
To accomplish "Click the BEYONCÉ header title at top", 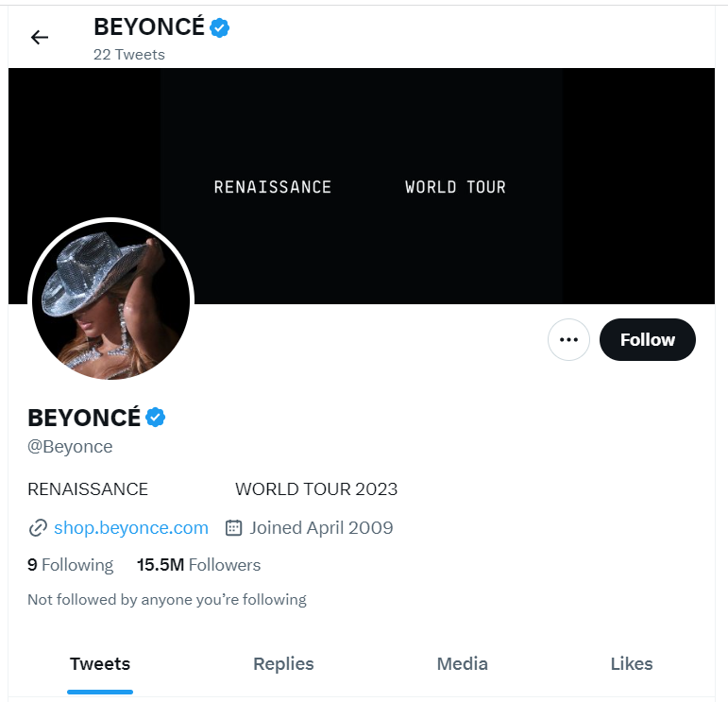I will (149, 27).
